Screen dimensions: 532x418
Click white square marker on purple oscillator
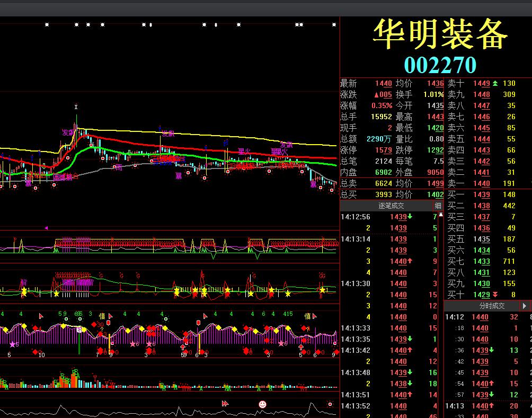[79, 330]
